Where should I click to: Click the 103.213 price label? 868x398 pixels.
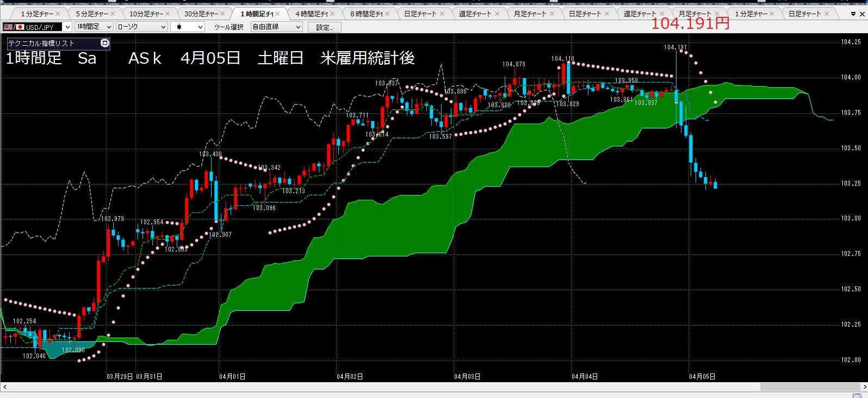coord(294,191)
